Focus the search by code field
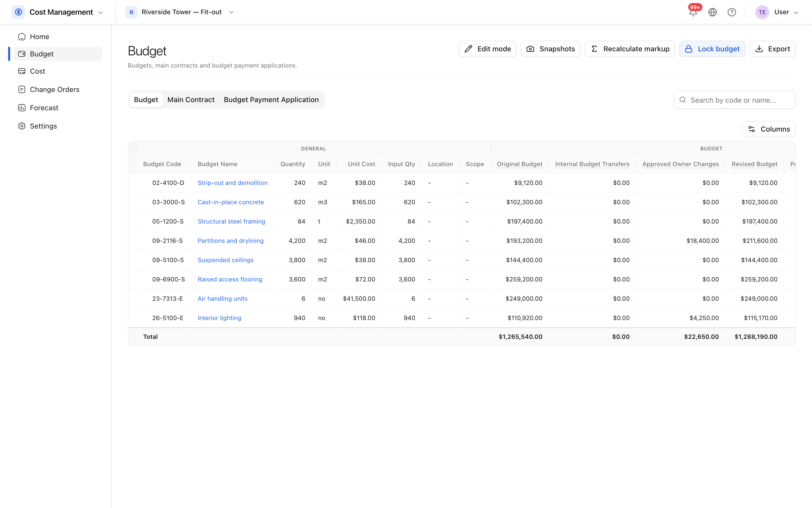This screenshot has width=812, height=508. pos(735,100)
